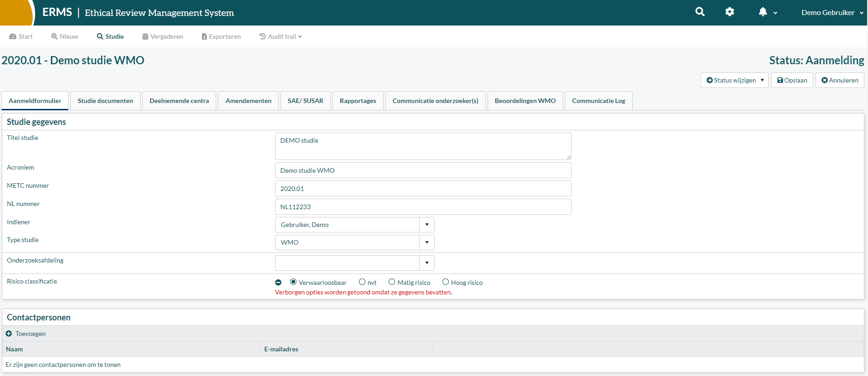Screen dimensions: 868x376
Task: Open the Communicatie onderzoeker(s) tab
Action: 436,101
